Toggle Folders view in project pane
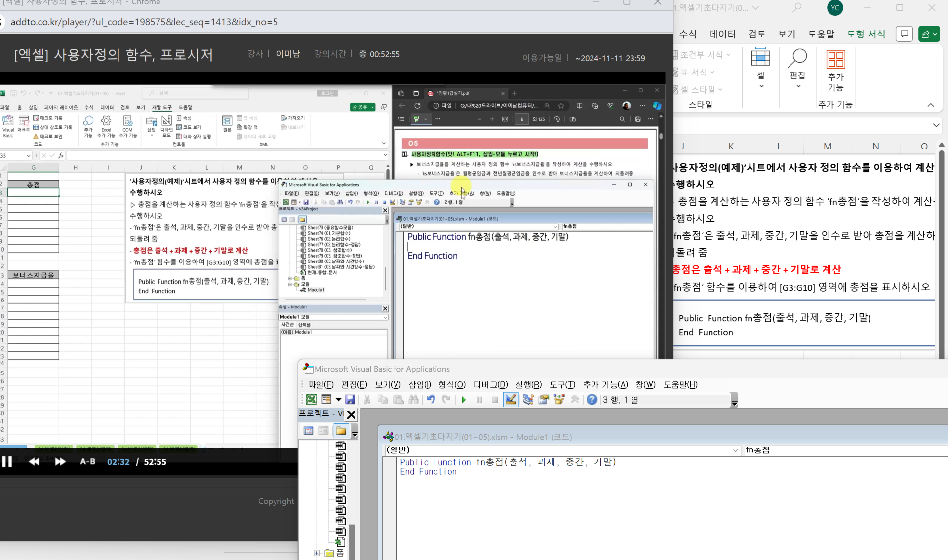948x560 pixels. click(x=341, y=431)
